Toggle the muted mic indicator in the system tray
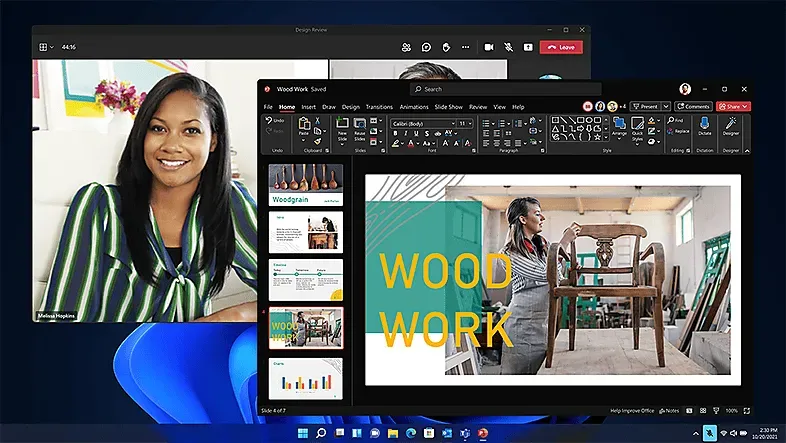 point(709,432)
